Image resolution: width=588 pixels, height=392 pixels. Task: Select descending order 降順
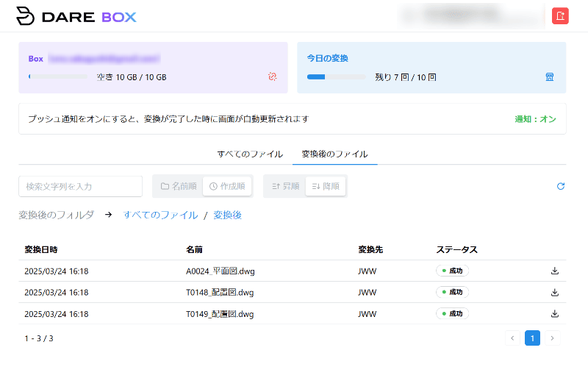coord(325,186)
